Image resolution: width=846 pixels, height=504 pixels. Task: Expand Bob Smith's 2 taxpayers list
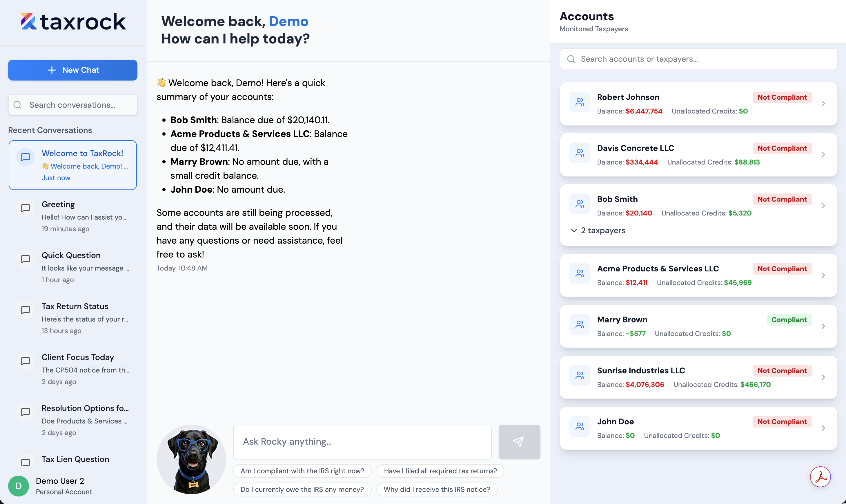pos(598,231)
